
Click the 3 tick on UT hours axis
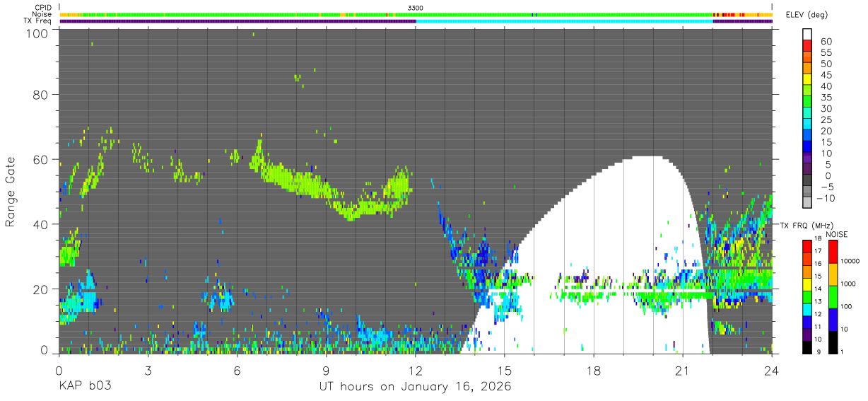148,370
